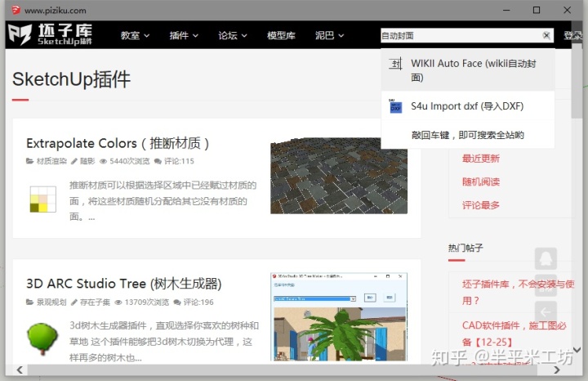
Task: Expand the 论坛 menu
Action: click(x=233, y=36)
